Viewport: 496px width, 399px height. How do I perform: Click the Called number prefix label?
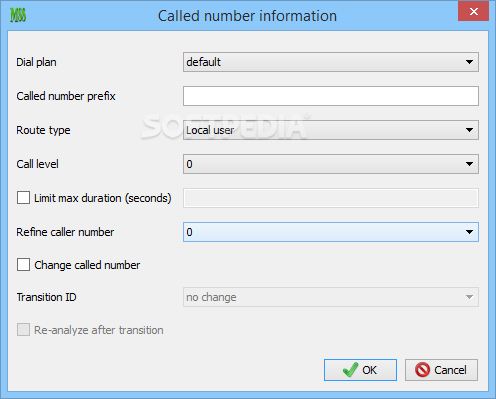66,96
